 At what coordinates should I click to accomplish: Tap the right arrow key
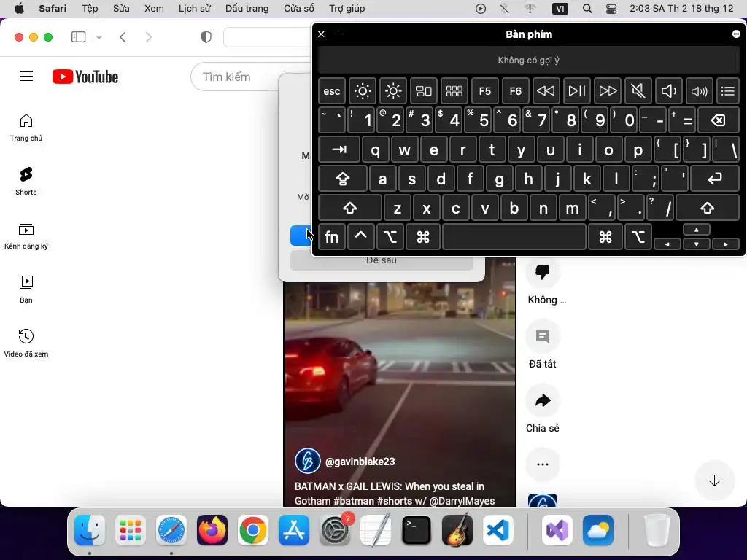(726, 244)
